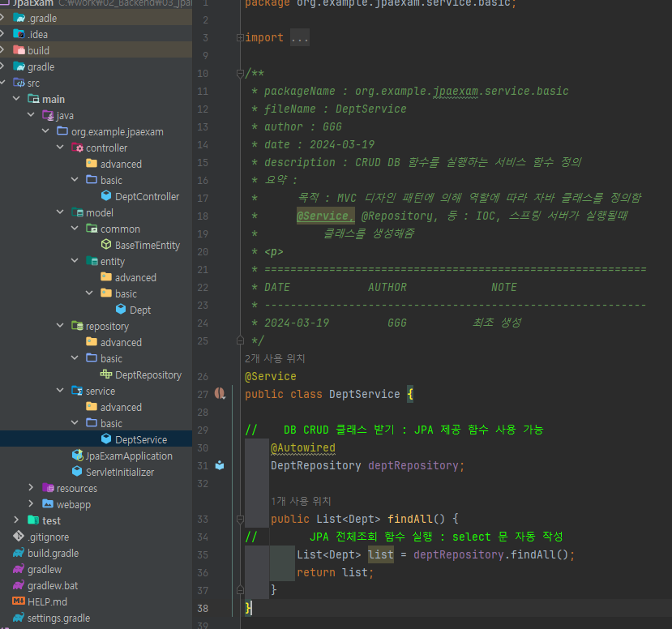Click the repository package icon
Viewport: 672px width, 629px height.
click(77, 326)
